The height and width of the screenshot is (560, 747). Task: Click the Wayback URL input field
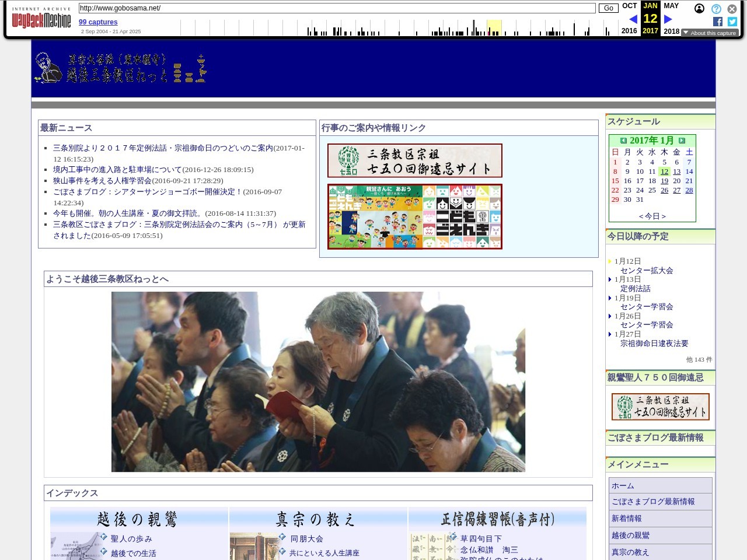[x=337, y=8]
